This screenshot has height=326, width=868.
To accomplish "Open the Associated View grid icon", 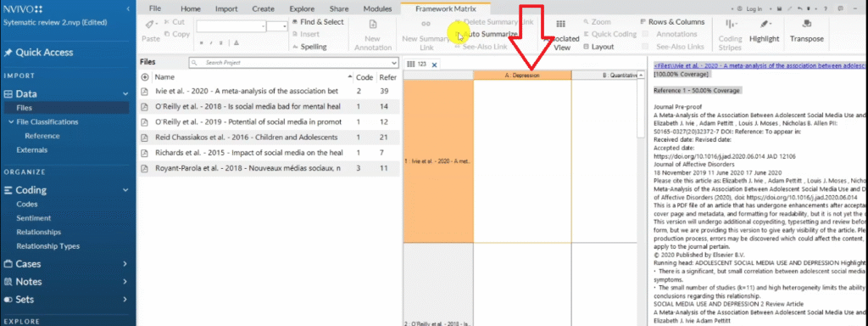I will coord(560,24).
